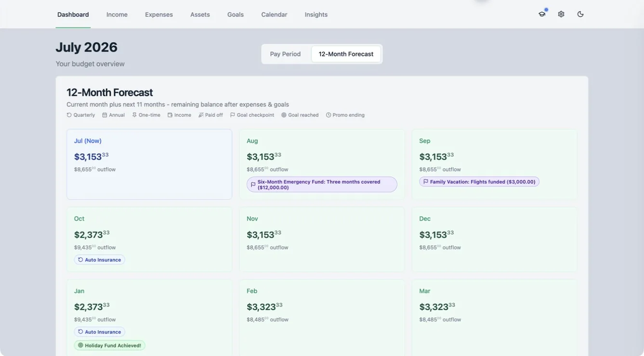The image size is (644, 356).
Task: Select the Mar forecast card
Action: (x=494, y=318)
